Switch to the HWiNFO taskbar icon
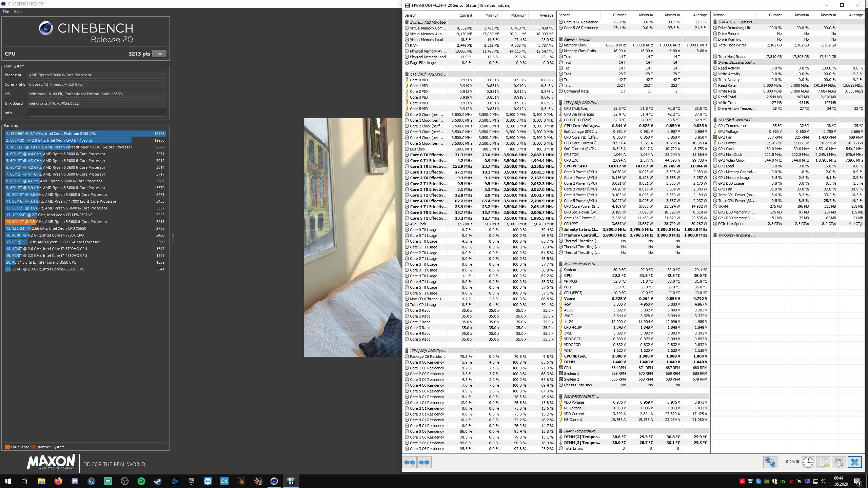 click(x=291, y=481)
